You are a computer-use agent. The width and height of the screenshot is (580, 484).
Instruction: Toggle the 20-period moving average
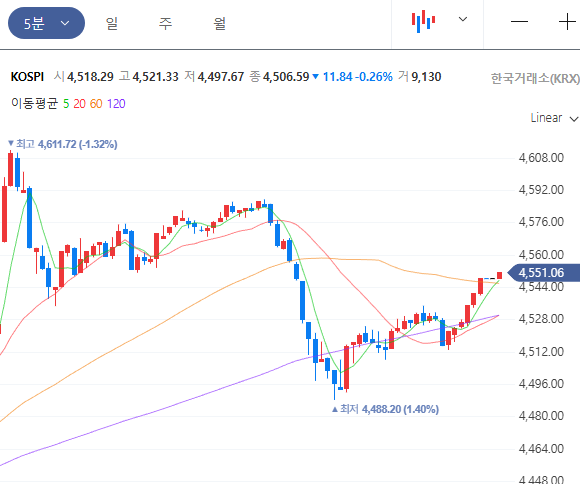[79, 104]
